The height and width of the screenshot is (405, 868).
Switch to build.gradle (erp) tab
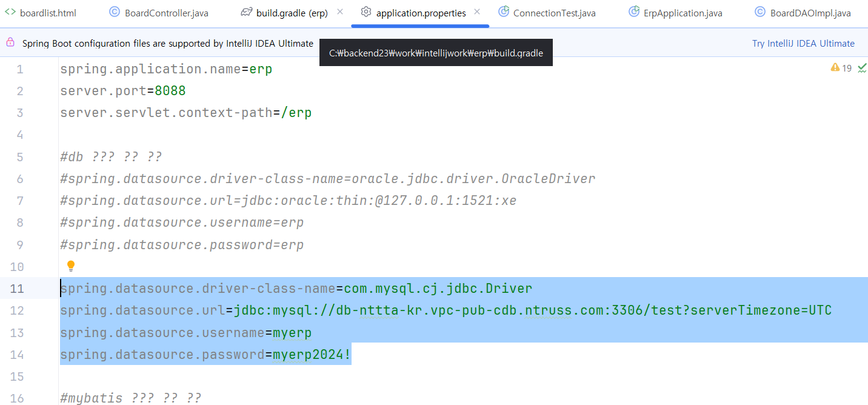292,13
